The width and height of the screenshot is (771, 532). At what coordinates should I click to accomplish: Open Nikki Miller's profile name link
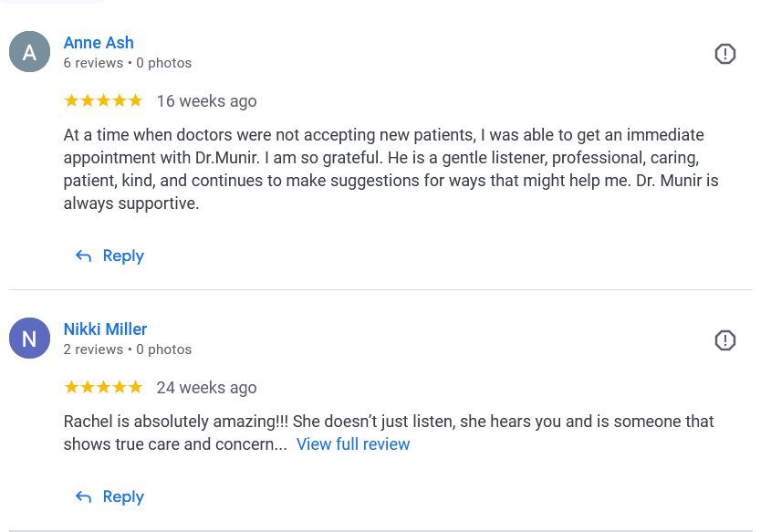point(105,329)
